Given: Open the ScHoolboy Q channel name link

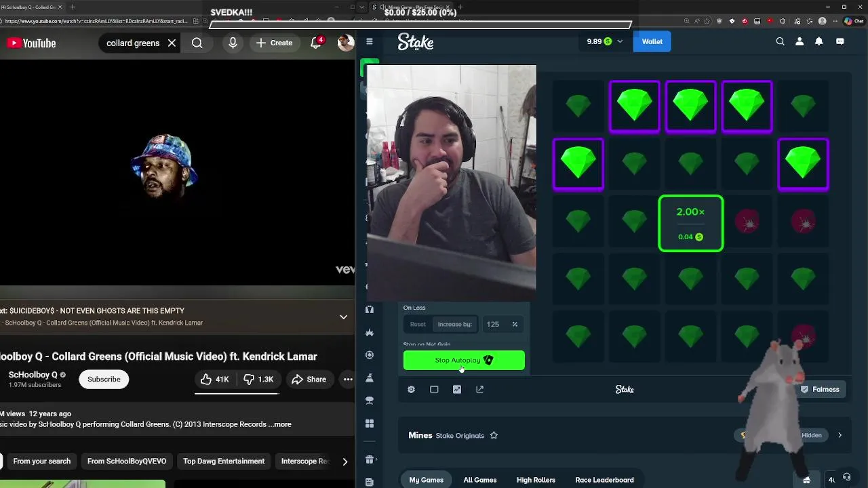Looking at the screenshot, I should (x=33, y=375).
